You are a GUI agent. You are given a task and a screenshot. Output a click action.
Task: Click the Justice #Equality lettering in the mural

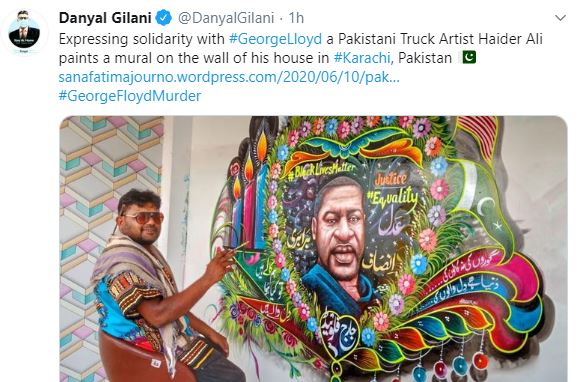pos(393,189)
